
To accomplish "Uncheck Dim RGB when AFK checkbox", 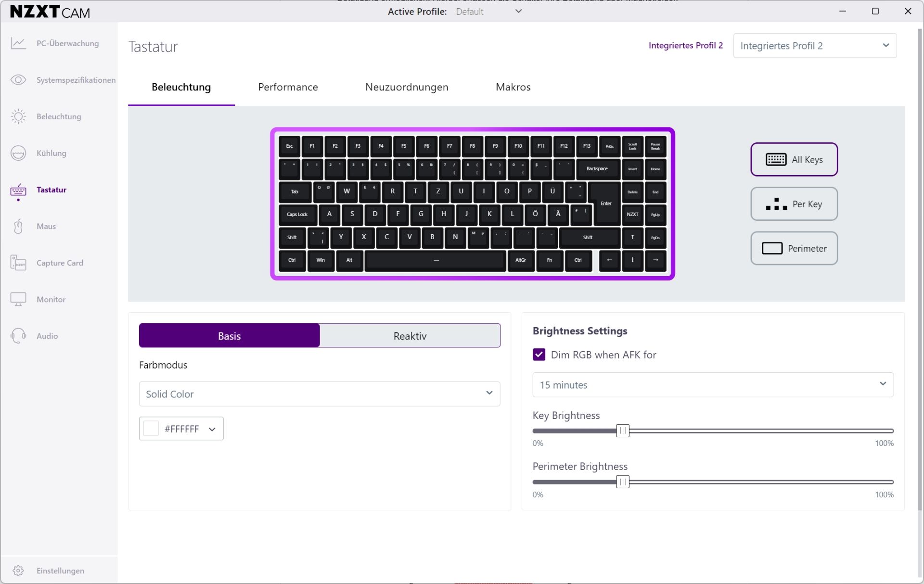I will 539,355.
